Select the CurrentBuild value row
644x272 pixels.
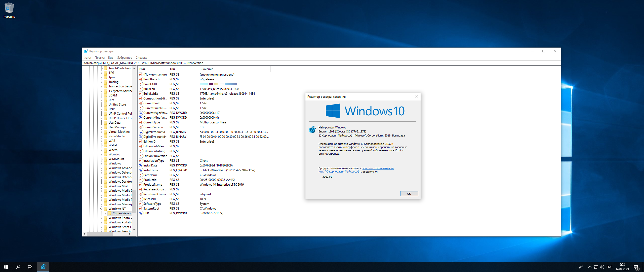tap(204, 103)
